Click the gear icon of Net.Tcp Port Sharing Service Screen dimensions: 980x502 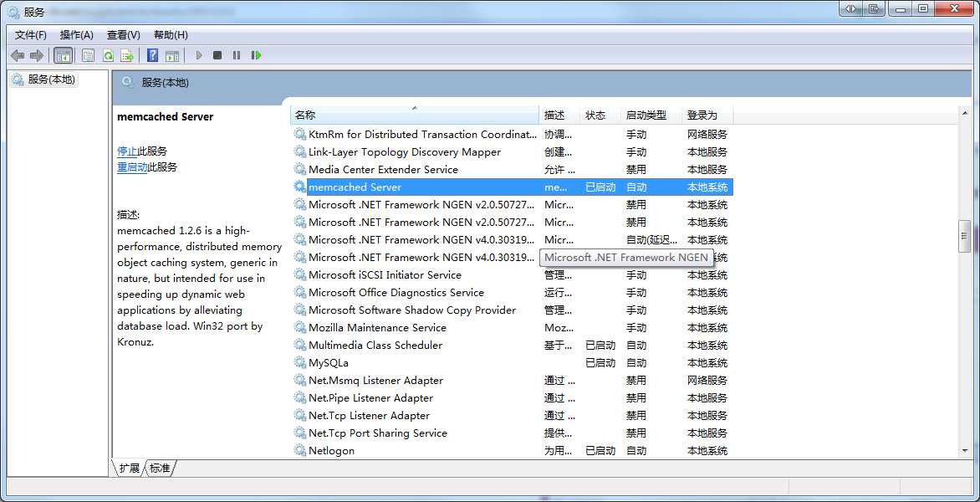[300, 433]
